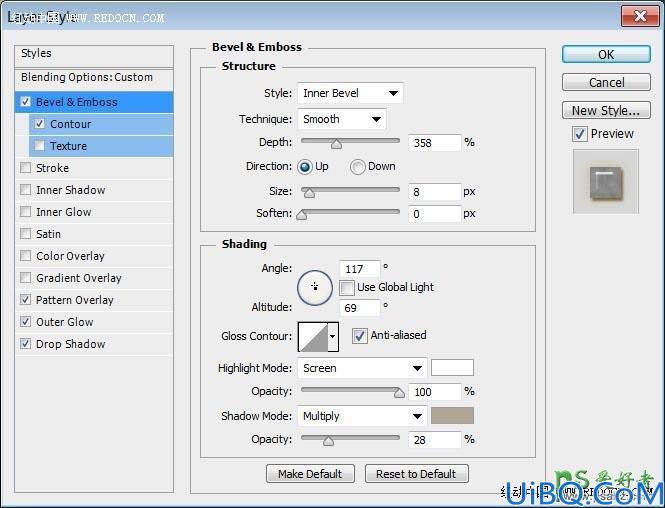Toggle the Anti-aliased checkbox

click(x=360, y=335)
